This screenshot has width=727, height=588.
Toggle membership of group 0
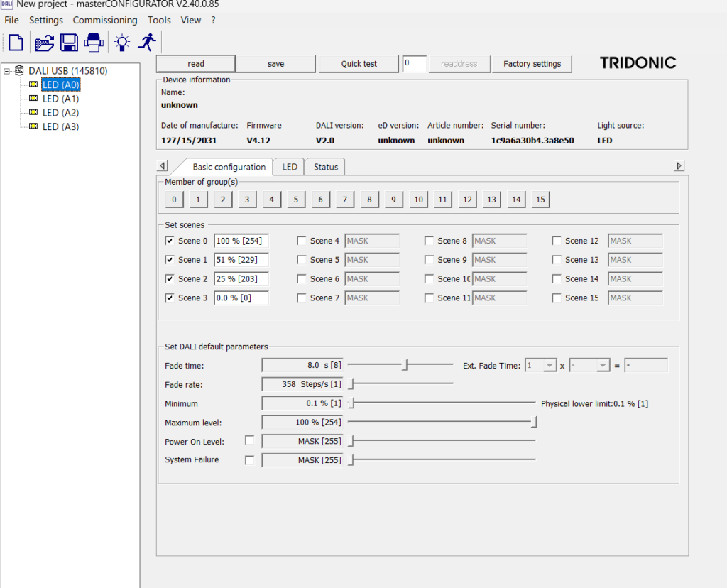click(x=175, y=200)
